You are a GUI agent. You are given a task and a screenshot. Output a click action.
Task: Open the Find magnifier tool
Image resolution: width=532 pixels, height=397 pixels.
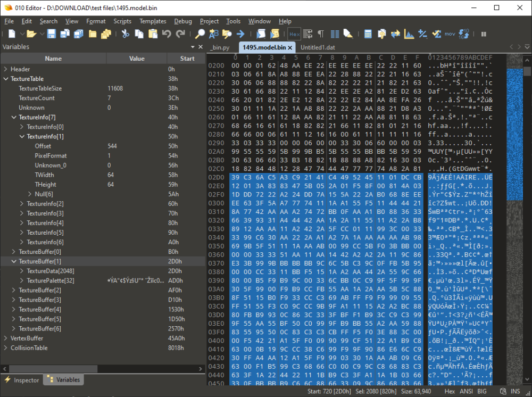(200, 34)
